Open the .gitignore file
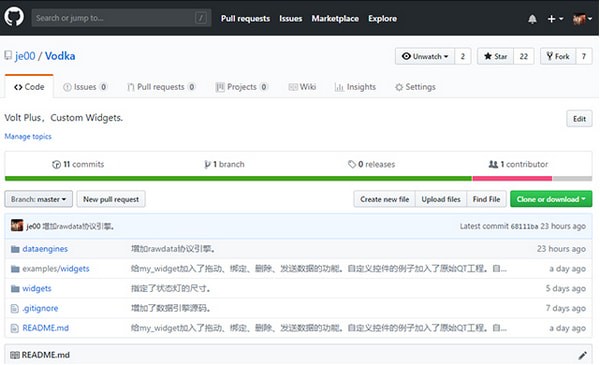The width and height of the screenshot is (600, 365). pos(40,308)
